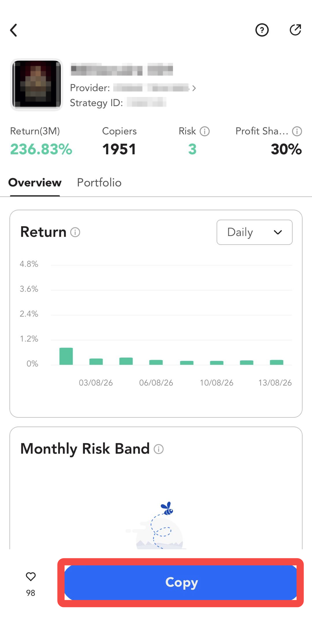Viewport: 312px width, 644px height.
Task: Tap the strategy profile avatar thumbnail
Action: pos(37,85)
